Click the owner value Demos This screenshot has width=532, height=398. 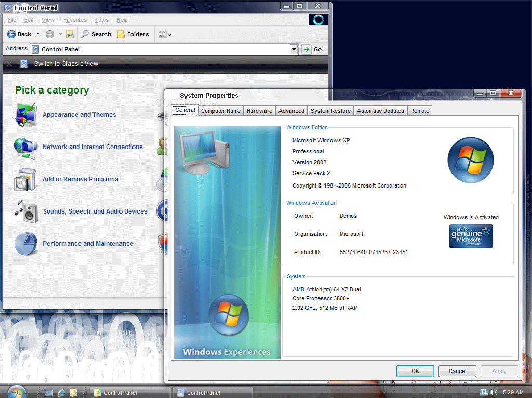348,216
